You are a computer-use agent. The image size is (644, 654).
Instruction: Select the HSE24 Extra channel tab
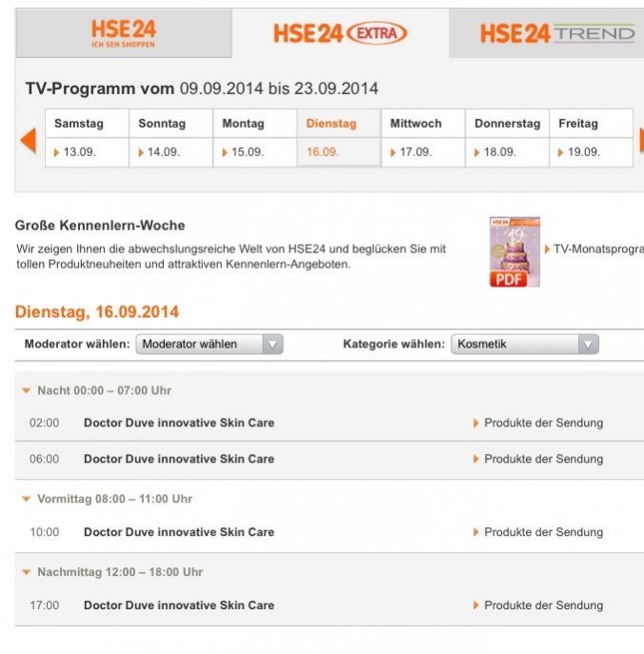coord(340,34)
